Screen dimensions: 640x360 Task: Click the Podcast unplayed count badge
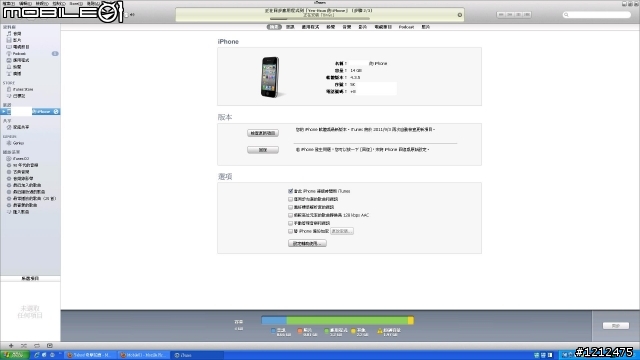click(55, 53)
